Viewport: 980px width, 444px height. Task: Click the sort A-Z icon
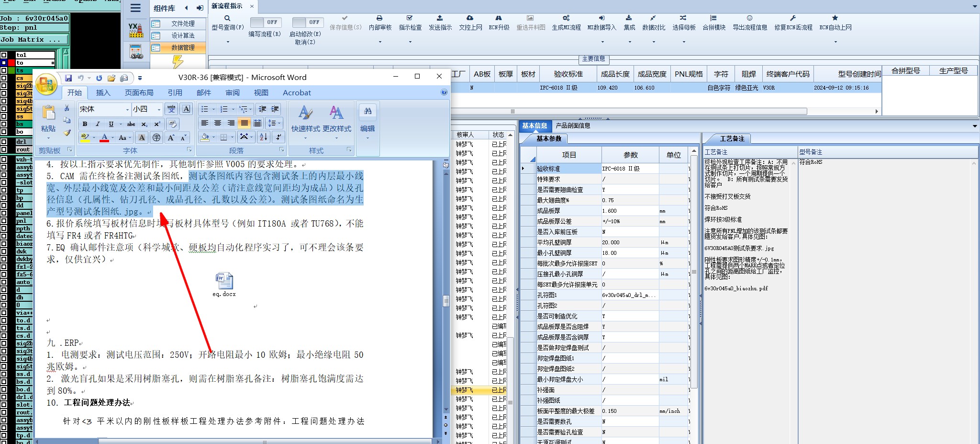[264, 137]
